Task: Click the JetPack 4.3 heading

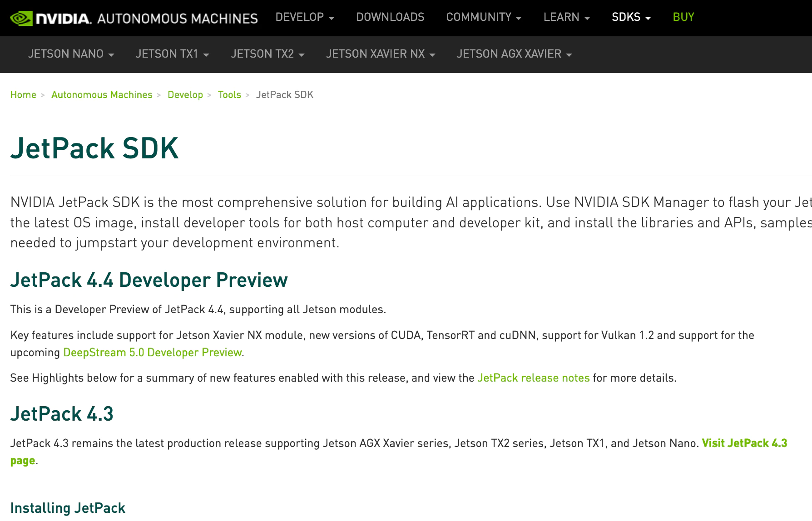Action: tap(62, 414)
